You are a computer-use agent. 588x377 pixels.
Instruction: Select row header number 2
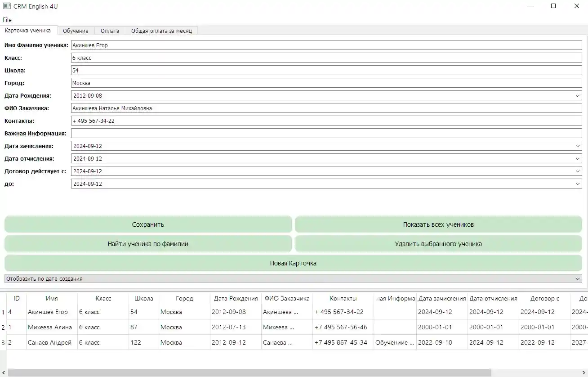[x=3, y=327]
